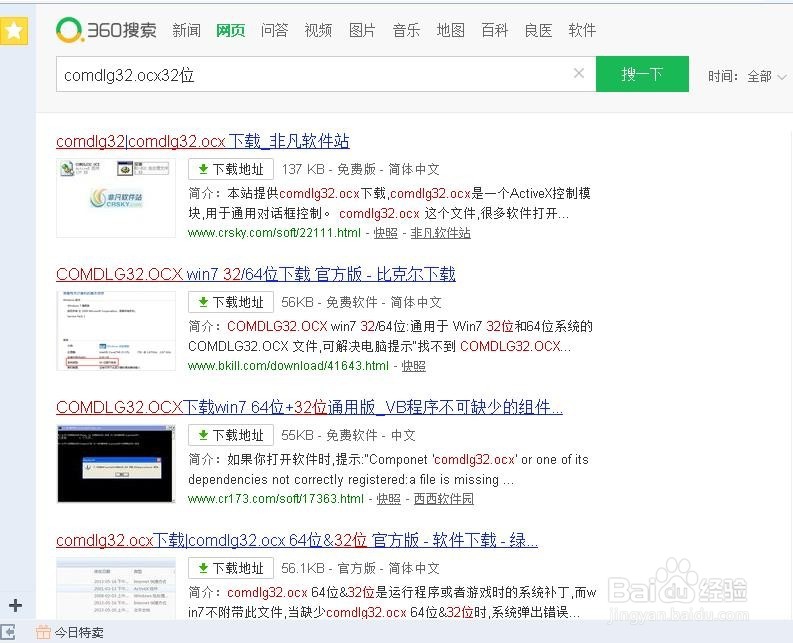Image resolution: width=793 pixels, height=643 pixels.
Task: Go to the 软件 tab
Action: pos(582,30)
